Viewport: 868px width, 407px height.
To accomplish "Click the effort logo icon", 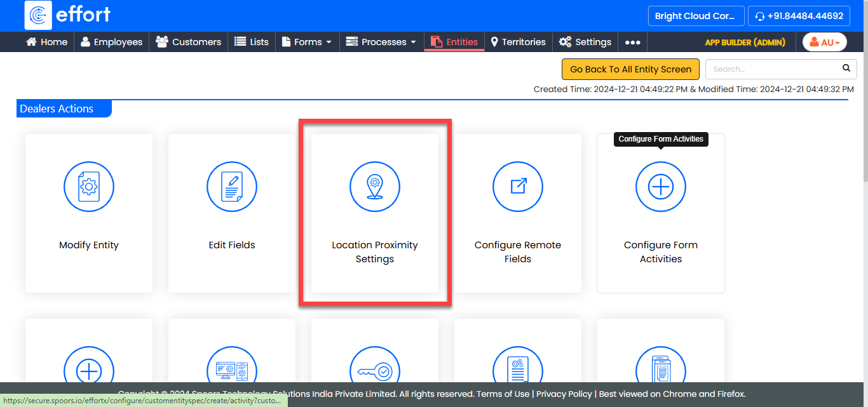I will pos(38,15).
